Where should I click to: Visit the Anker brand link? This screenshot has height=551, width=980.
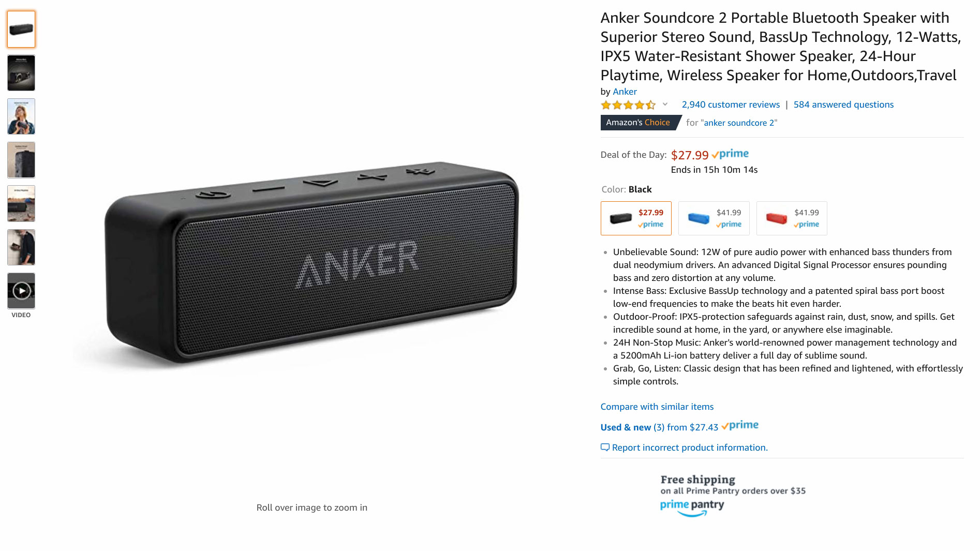click(x=625, y=92)
